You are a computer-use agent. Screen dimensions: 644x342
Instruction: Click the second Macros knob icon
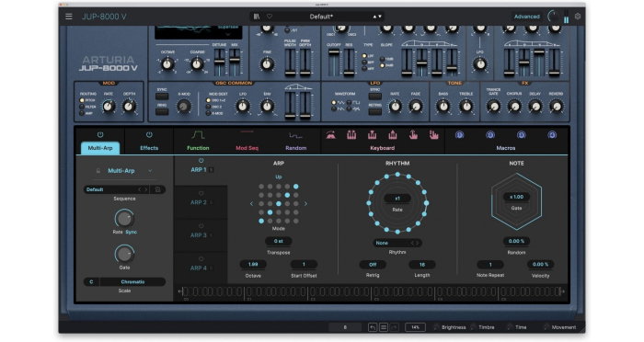[490, 134]
